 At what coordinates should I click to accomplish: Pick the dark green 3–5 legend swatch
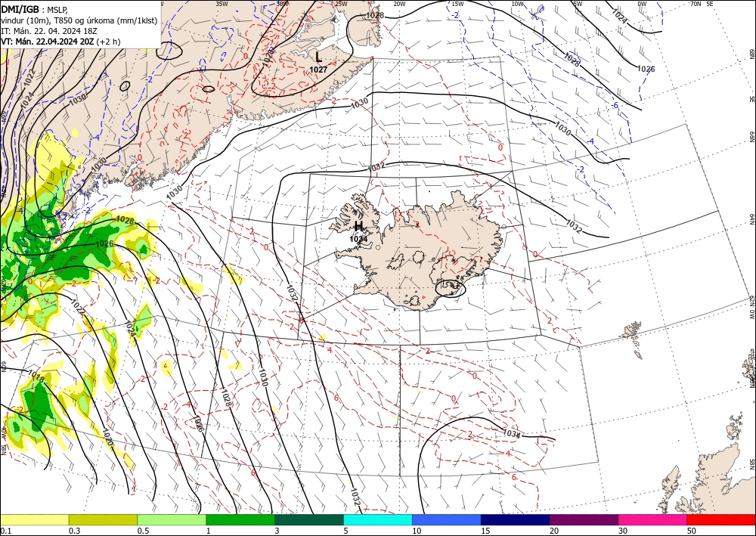tap(309, 519)
